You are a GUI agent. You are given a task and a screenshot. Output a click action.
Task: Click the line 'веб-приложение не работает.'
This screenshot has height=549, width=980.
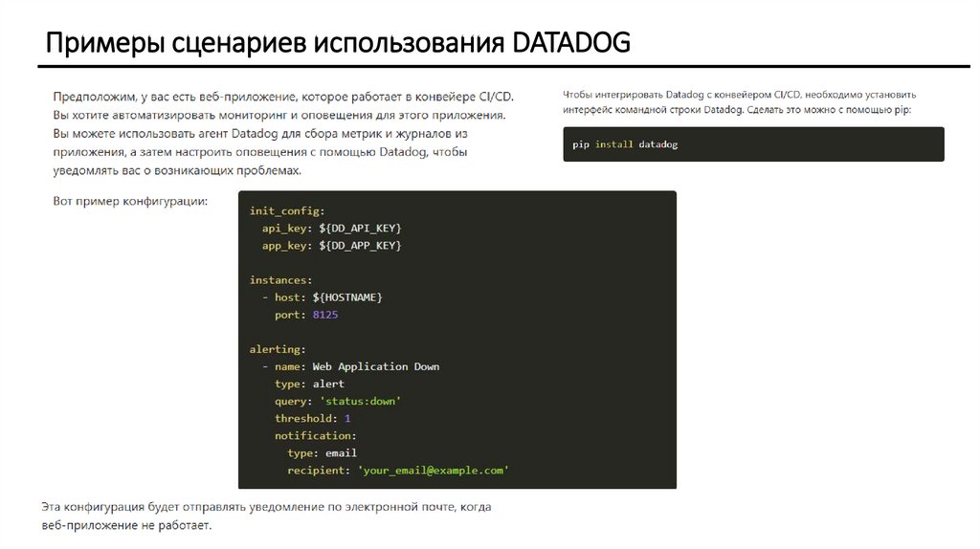point(126,525)
